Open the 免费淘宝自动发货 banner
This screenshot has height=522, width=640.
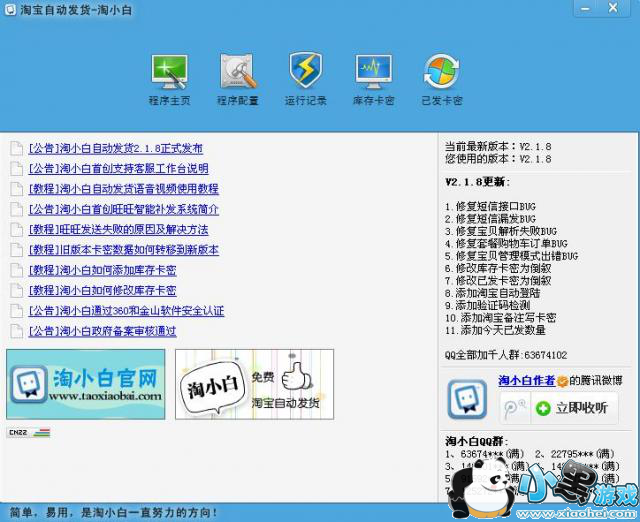click(x=255, y=384)
